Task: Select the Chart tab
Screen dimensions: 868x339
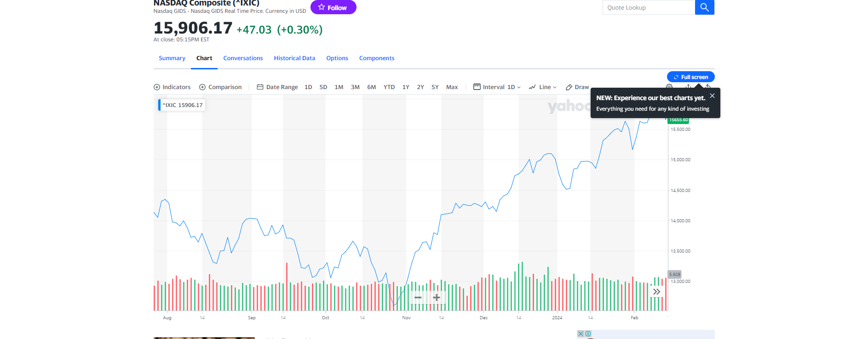Action: [x=204, y=58]
